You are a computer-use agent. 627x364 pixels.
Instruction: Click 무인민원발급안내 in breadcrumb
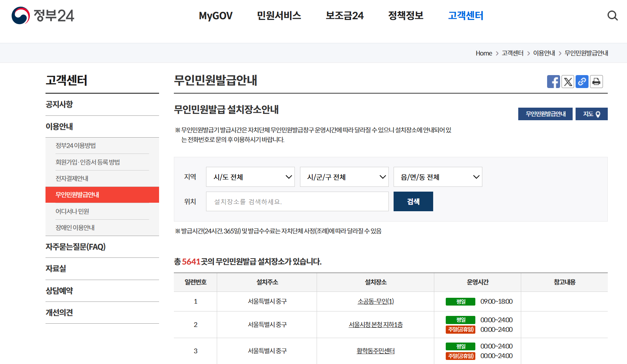tap(586, 53)
